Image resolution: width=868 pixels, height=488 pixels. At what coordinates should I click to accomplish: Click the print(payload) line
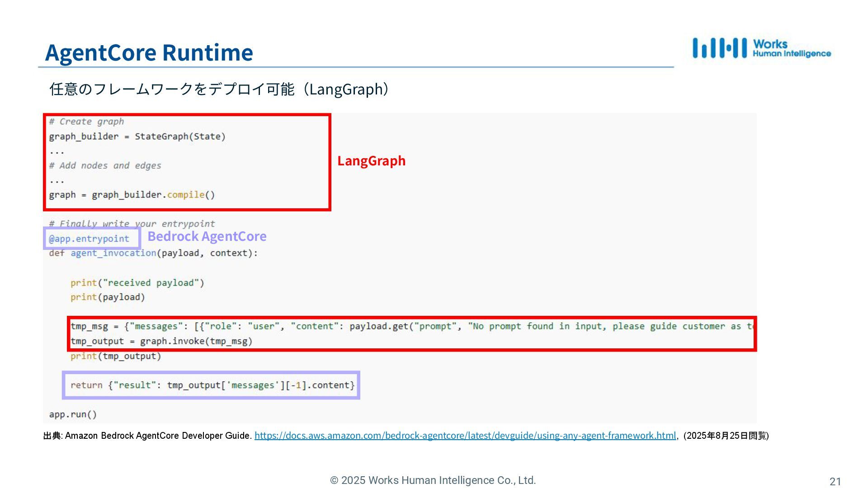point(108,297)
